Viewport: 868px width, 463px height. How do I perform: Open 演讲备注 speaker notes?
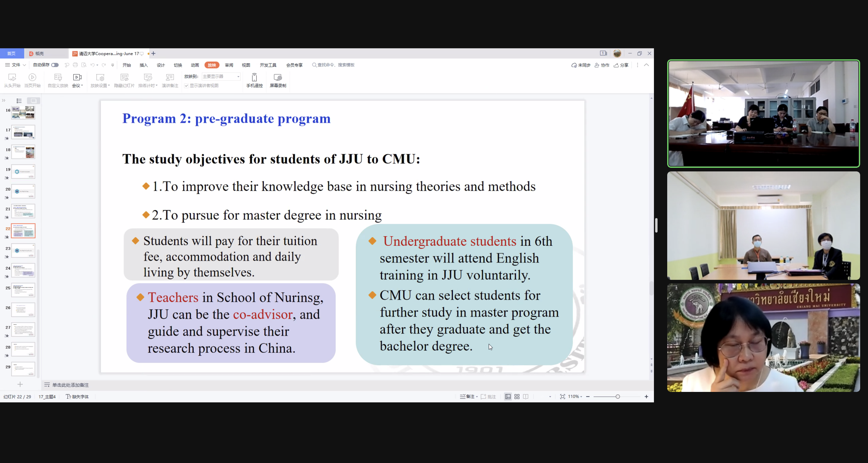170,80
